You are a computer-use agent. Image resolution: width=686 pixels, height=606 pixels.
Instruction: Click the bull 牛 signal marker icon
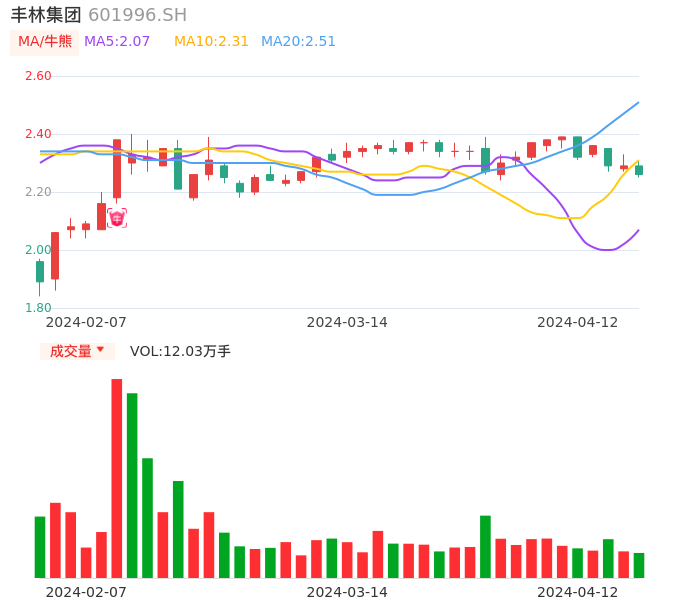tap(117, 218)
